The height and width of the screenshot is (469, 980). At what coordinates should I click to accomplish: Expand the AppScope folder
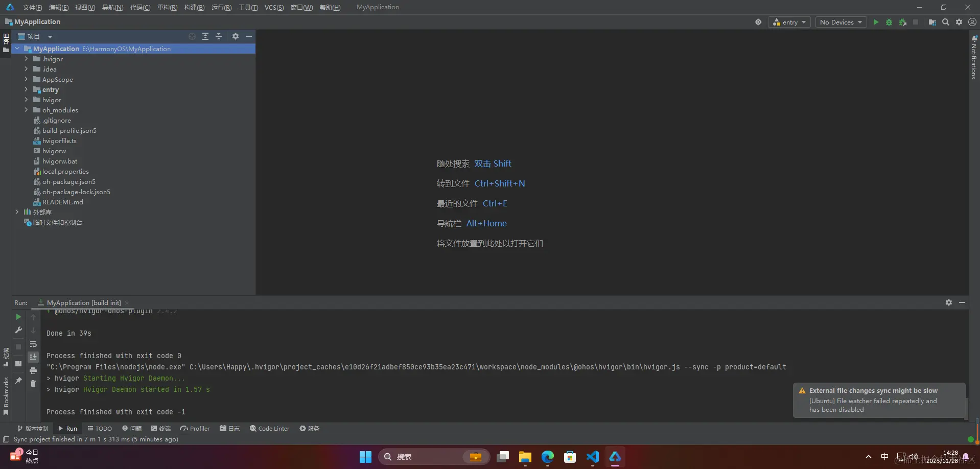[26, 79]
